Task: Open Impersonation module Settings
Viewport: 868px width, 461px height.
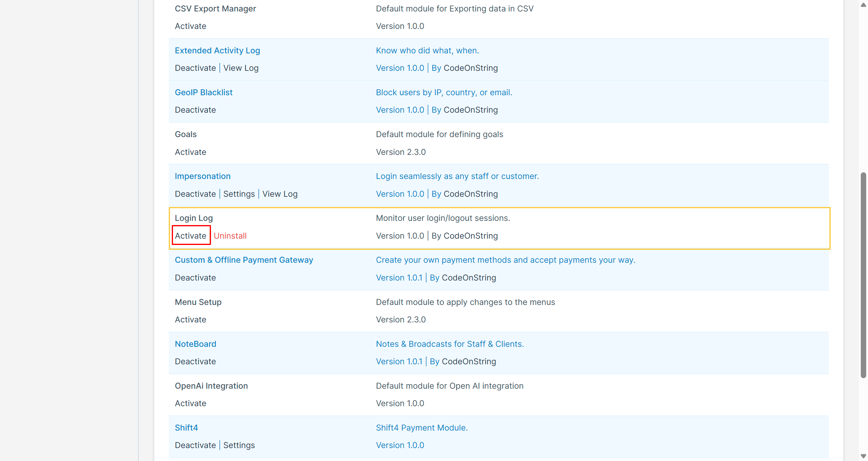Action: [x=239, y=194]
